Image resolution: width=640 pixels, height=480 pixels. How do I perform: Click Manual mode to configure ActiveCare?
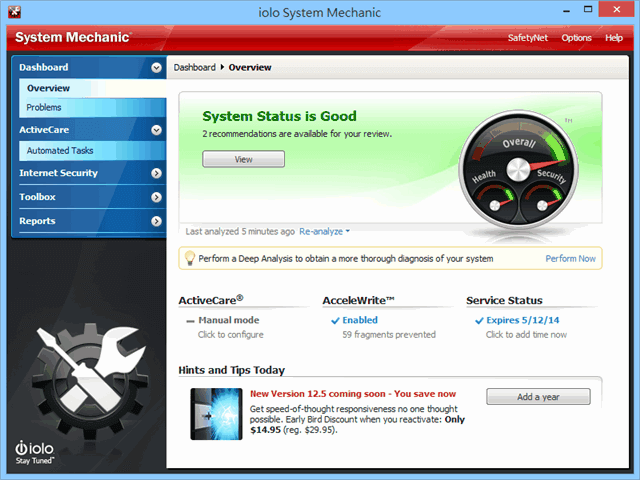(x=229, y=320)
